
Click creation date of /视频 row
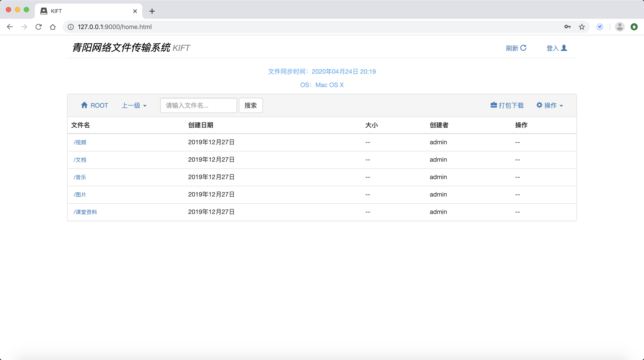(x=211, y=142)
